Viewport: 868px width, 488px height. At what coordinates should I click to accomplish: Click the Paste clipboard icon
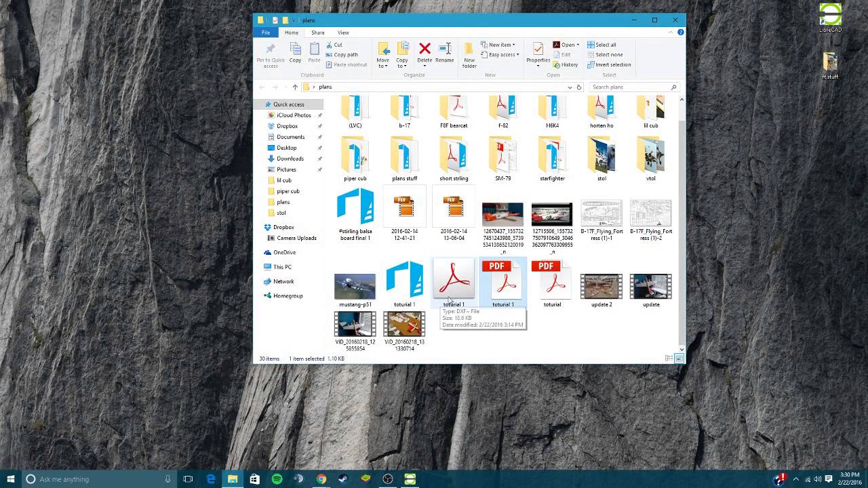[314, 49]
